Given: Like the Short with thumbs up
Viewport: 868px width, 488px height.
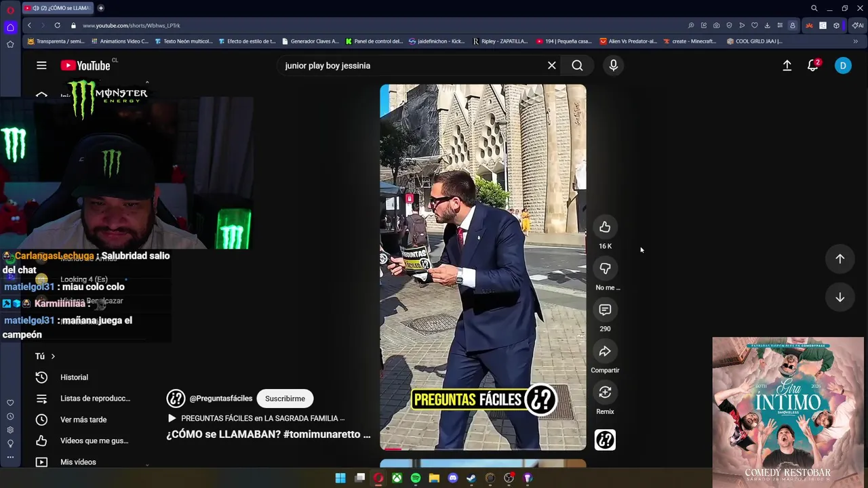Looking at the screenshot, I should click(605, 227).
